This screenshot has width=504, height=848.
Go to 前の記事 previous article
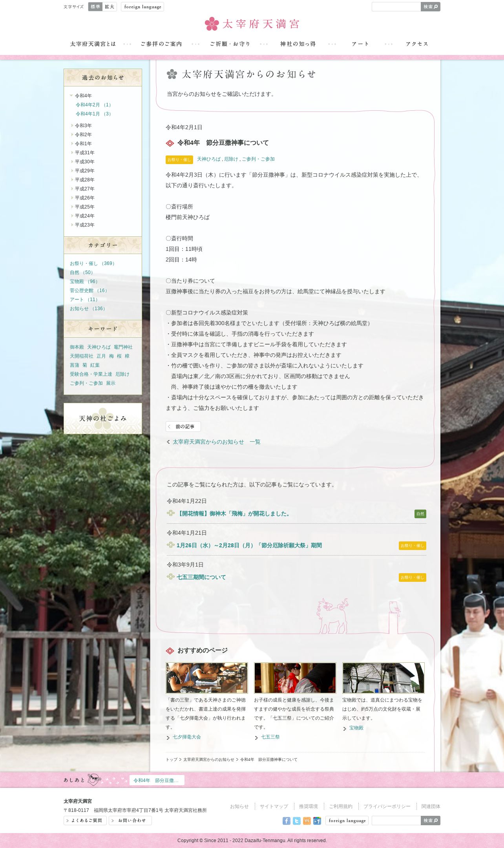[x=183, y=426]
